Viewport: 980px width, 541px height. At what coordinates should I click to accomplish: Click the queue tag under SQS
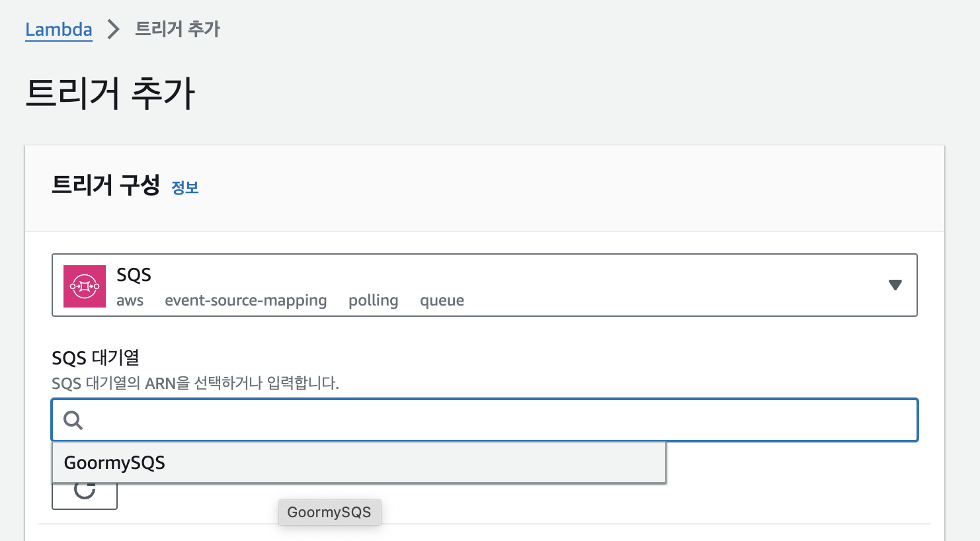pyautogui.click(x=442, y=301)
